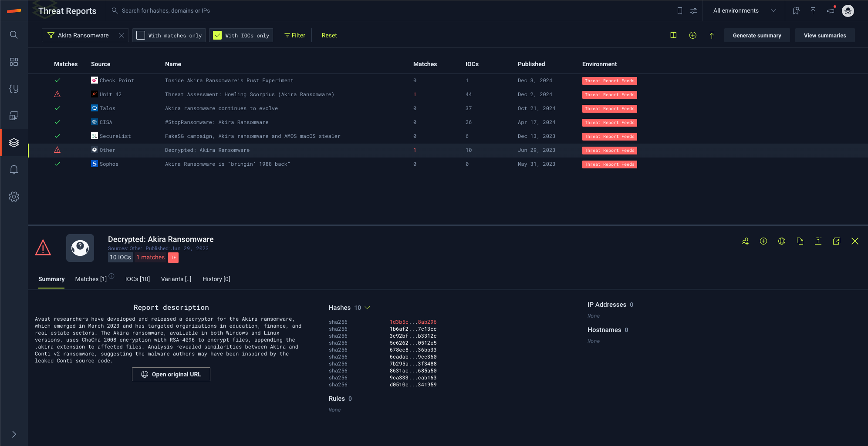Switch to the IOCs [10] tab
868x446 pixels.
(x=138, y=279)
